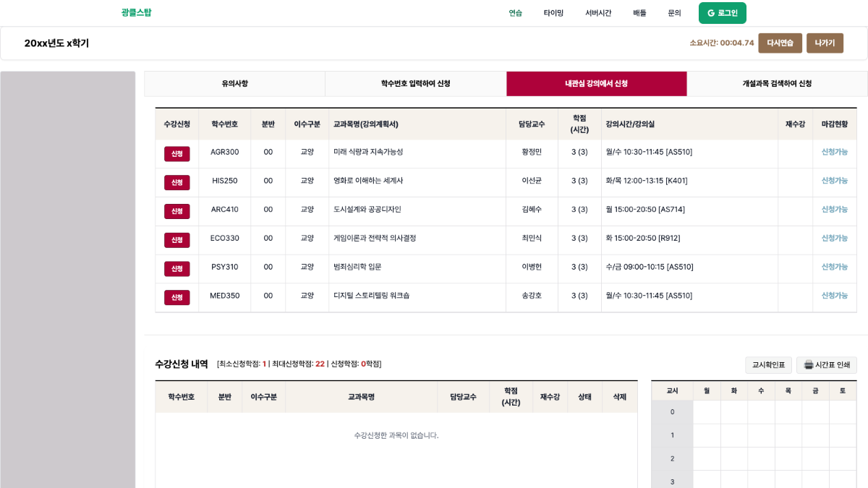Click the 교시 header in timetable
This screenshot has height=488, width=868.
[x=672, y=390]
